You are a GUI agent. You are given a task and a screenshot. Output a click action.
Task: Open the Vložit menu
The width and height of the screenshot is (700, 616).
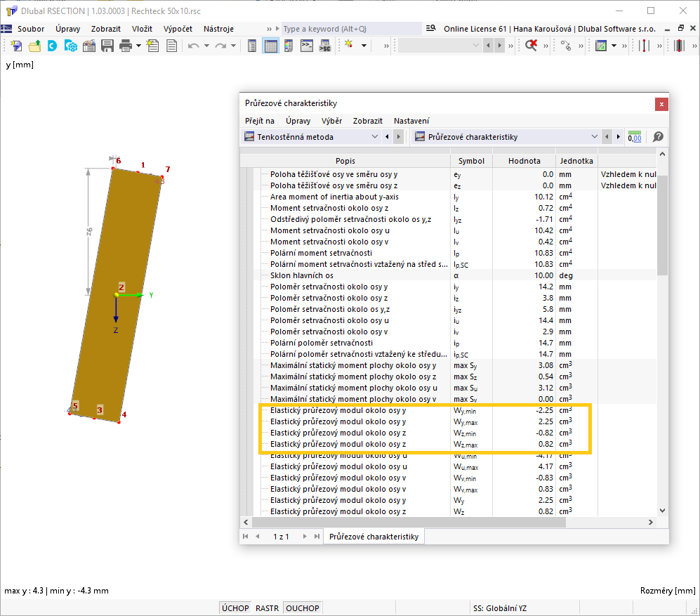[142, 29]
